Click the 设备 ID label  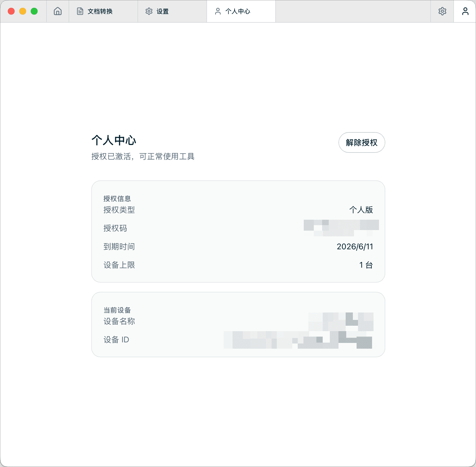coord(116,340)
